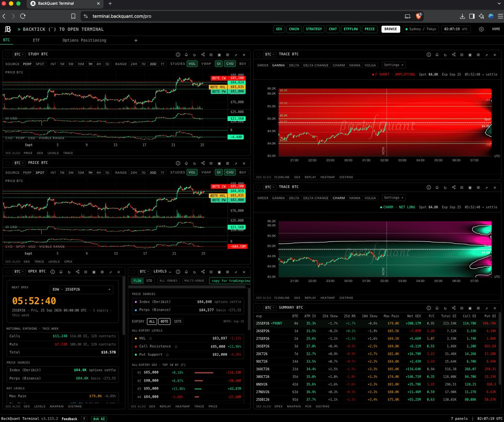Image resolution: width=504 pixels, height=422 pixels.
Task: Select 4H interval in STUDY BTC panel
Action: 98,63
